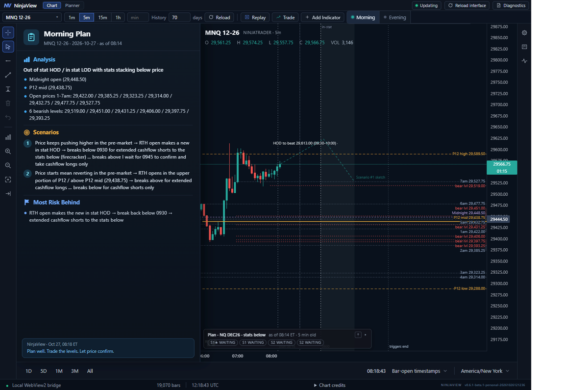Screen dimensions: 588x390
Task: Click Analysis bar chart section icon
Action: pyautogui.click(x=26, y=59)
